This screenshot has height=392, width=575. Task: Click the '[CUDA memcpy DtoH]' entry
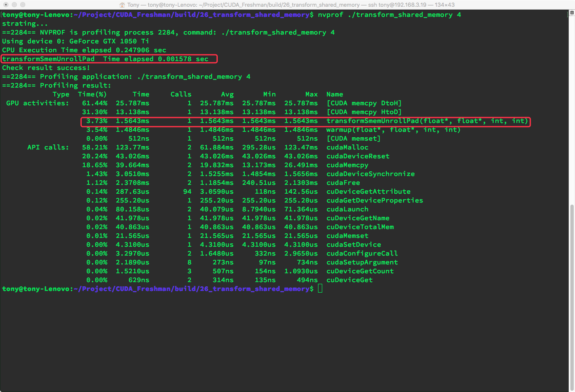click(364, 103)
